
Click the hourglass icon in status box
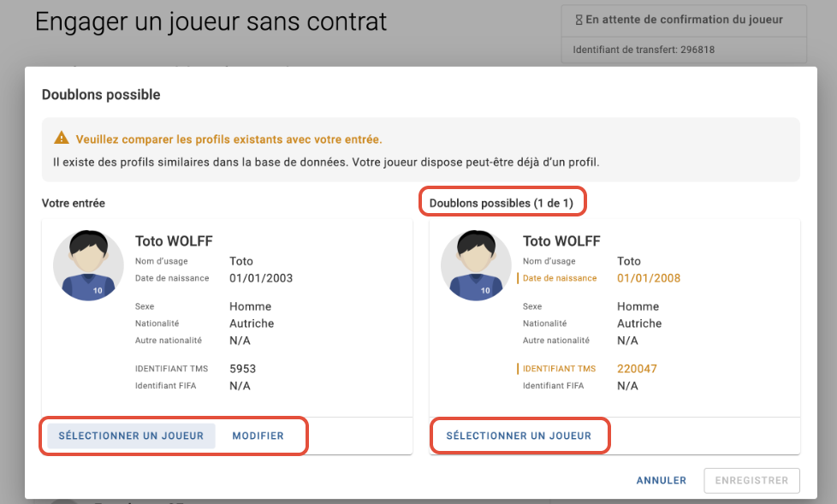coord(579,21)
